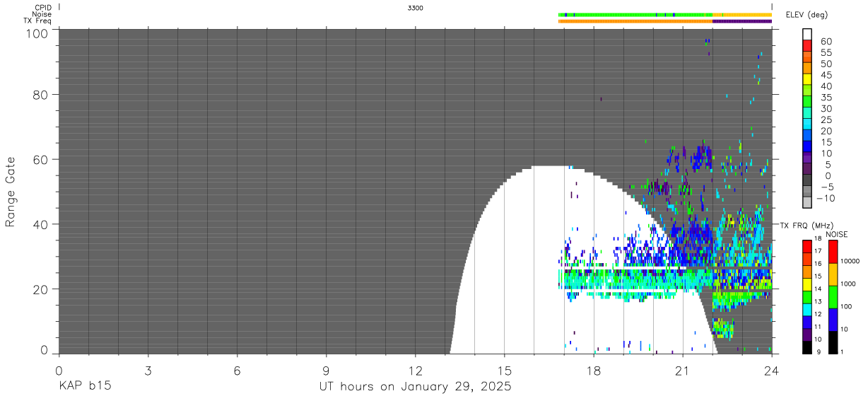
Task: Click the yellow section of top Noise strip
Action: pyautogui.click(x=742, y=14)
